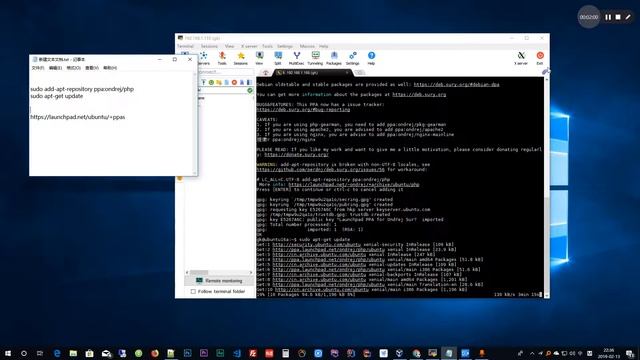The image size is (640, 360).
Task: Stop the screen recording
Action: [x=618, y=17]
